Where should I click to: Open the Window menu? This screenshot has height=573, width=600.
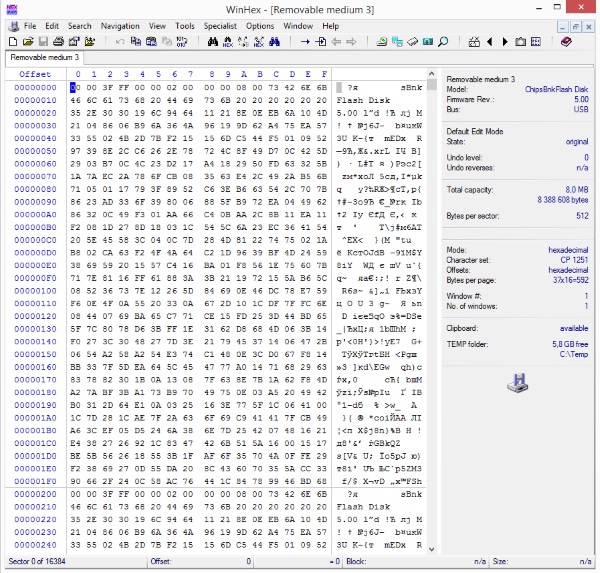(x=298, y=26)
